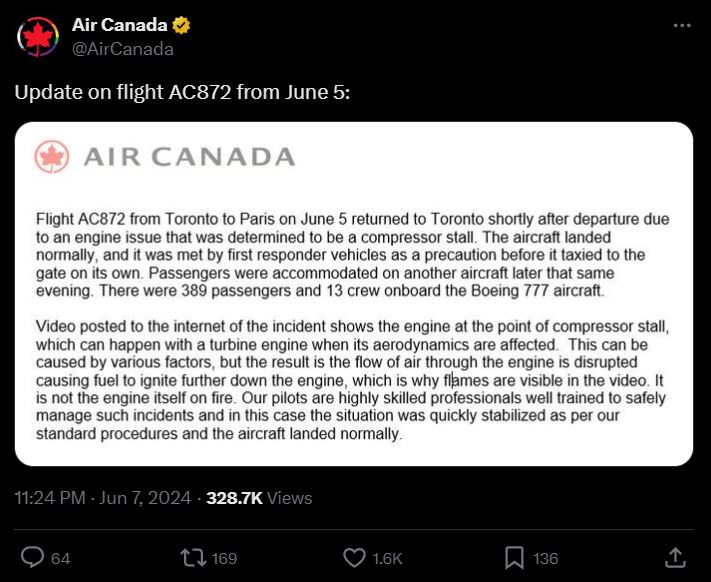Click the reply speech bubble icon
This screenshot has width=711, height=582.
click(33, 557)
